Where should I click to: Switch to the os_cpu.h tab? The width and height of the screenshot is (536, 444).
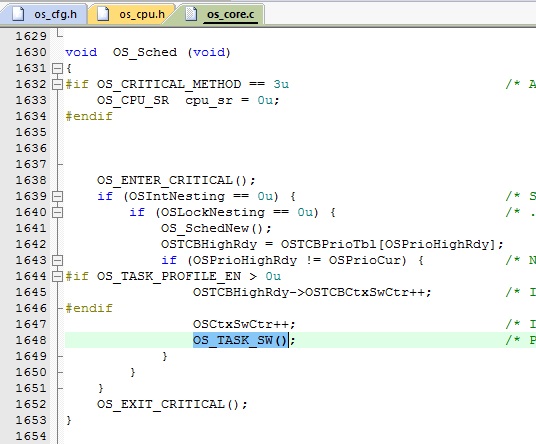tap(132, 14)
